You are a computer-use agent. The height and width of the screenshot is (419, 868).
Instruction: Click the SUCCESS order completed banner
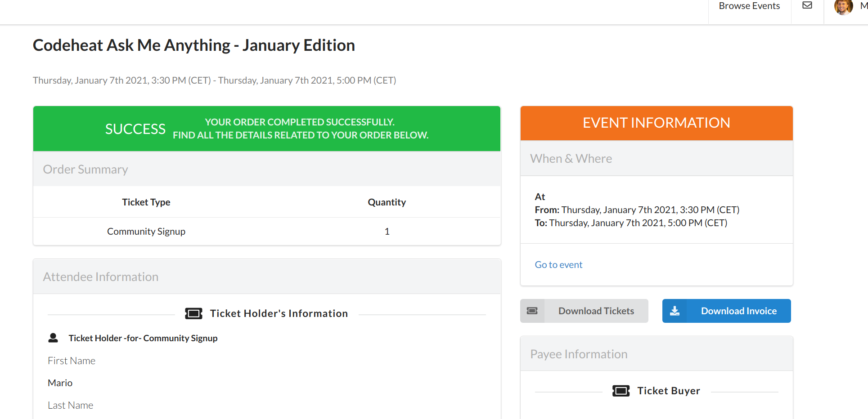[267, 129]
